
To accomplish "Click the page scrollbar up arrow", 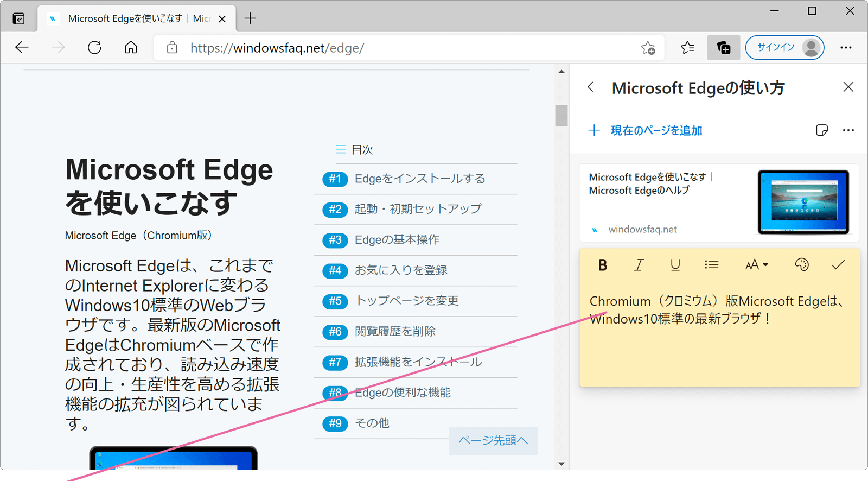I will [561, 72].
